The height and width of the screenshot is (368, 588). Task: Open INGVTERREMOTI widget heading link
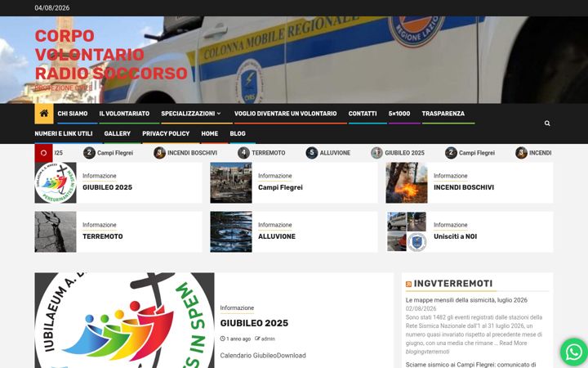pyautogui.click(x=453, y=284)
